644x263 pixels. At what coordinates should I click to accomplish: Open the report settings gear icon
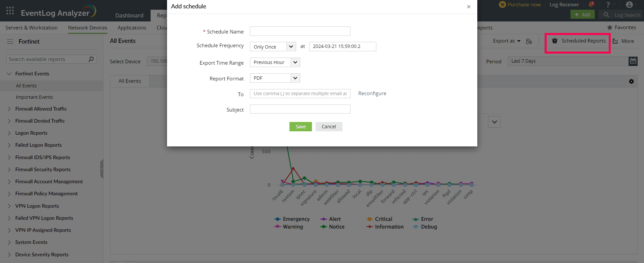[631, 81]
